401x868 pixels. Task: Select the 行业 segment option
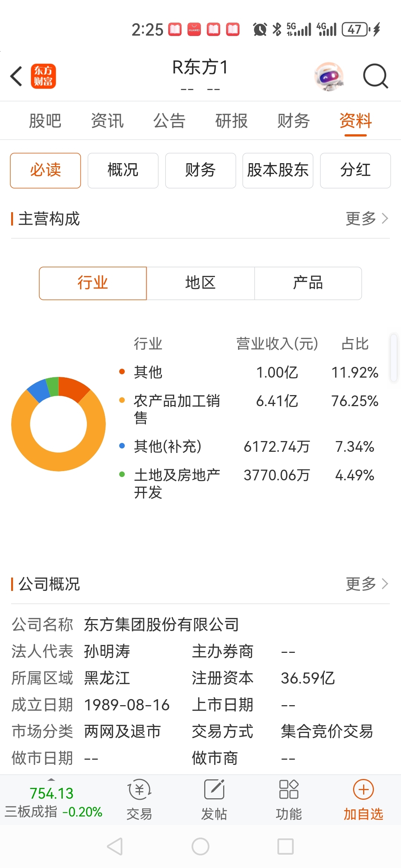click(x=93, y=283)
